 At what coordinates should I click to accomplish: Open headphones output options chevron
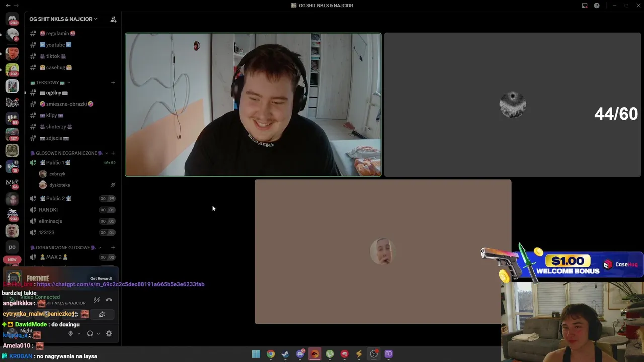click(x=98, y=334)
